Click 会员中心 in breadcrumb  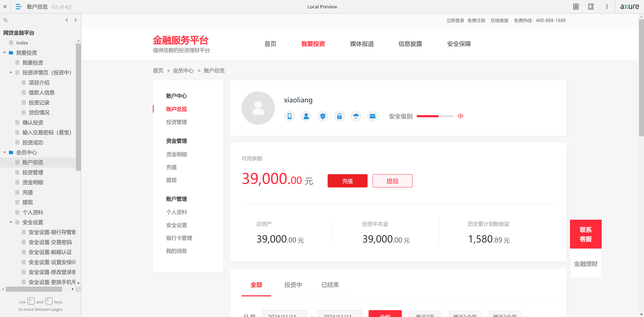tap(183, 71)
